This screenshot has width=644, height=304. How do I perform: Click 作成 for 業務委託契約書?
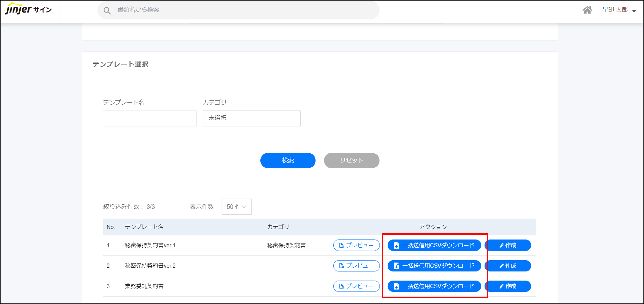tap(508, 286)
